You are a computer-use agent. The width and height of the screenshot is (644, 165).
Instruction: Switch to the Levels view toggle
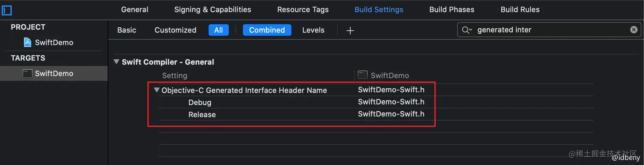tap(313, 30)
